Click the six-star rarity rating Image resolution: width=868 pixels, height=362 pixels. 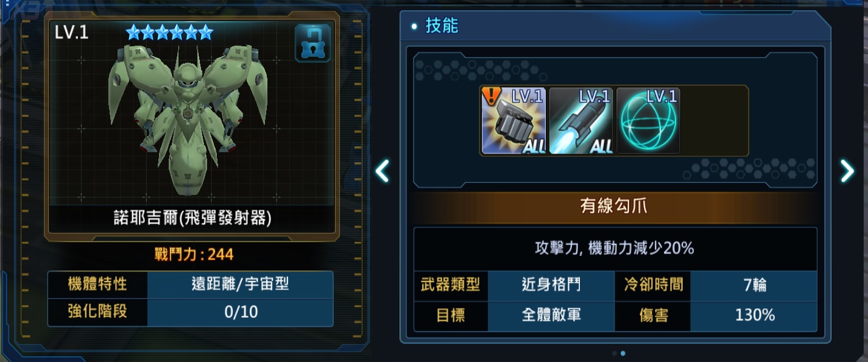click(170, 31)
